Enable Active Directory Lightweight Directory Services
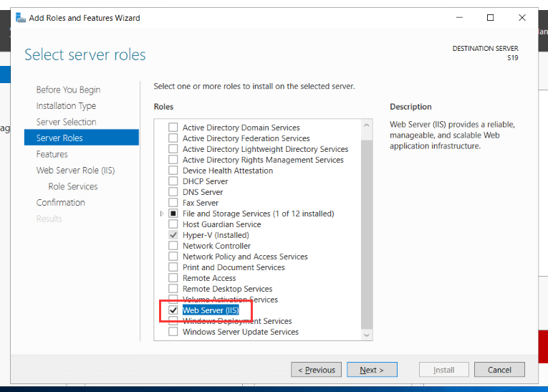The image size is (548, 392). (x=173, y=149)
